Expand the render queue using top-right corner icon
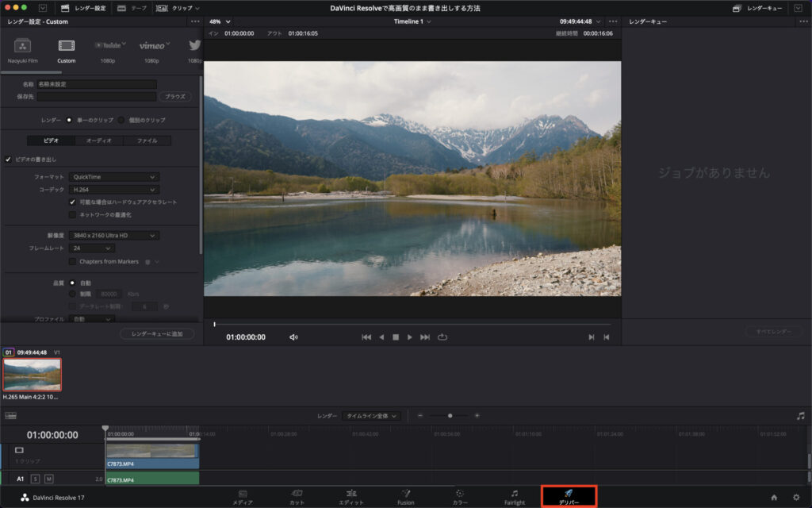The height and width of the screenshot is (508, 812). point(798,8)
